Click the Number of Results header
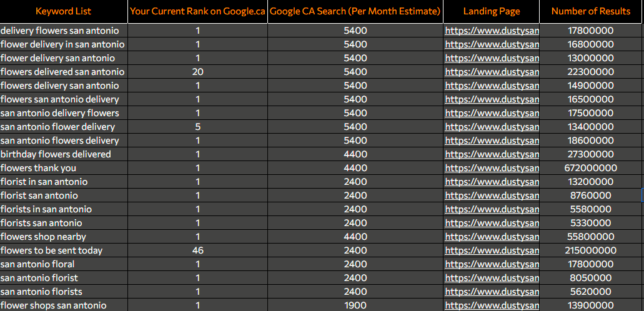Viewport: 644px width, 311px height. pos(591,11)
